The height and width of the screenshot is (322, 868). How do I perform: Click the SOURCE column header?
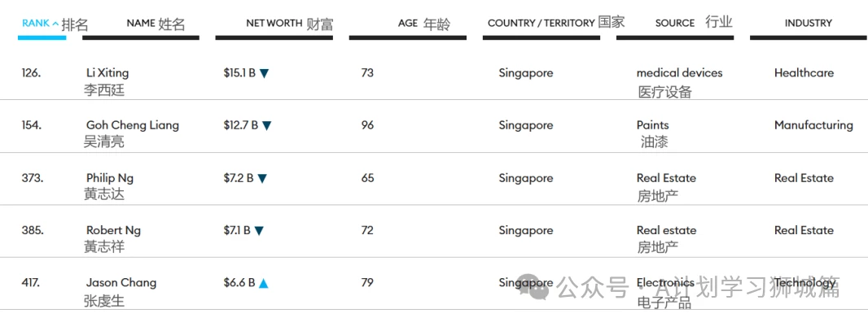click(x=675, y=24)
